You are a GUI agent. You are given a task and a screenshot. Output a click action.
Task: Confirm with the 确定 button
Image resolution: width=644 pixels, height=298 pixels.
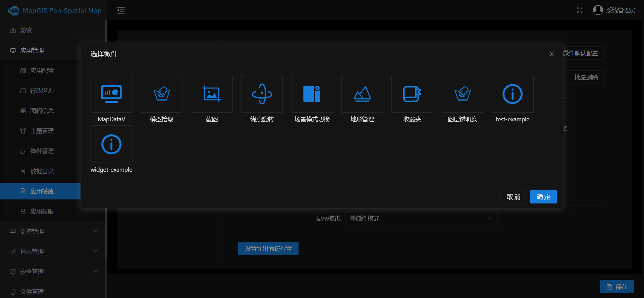(x=543, y=197)
